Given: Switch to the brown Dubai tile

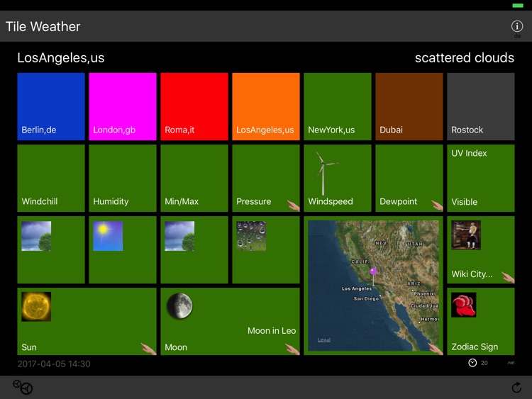Looking at the screenshot, I should (x=409, y=106).
